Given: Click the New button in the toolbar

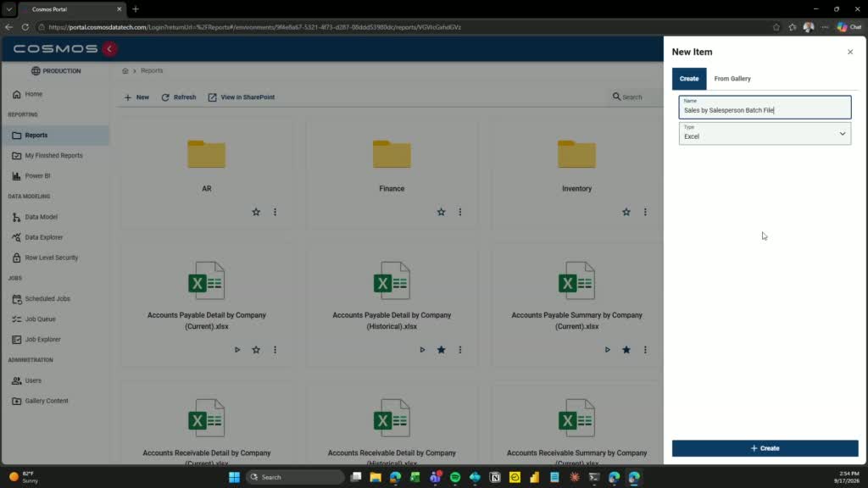Looking at the screenshot, I should pyautogui.click(x=136, y=97).
